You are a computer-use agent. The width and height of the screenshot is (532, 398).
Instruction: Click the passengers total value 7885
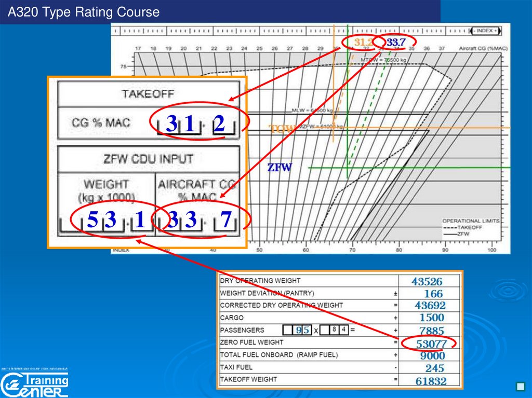(431, 331)
